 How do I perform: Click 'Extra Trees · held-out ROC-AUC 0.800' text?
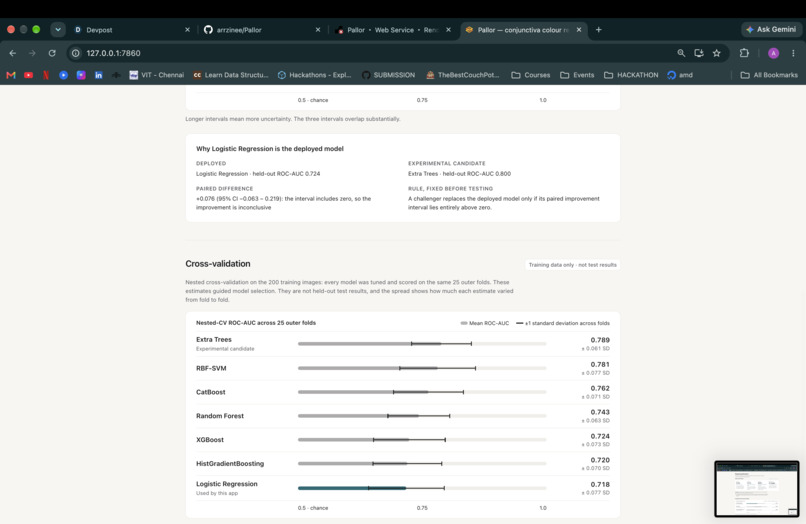(x=460, y=174)
